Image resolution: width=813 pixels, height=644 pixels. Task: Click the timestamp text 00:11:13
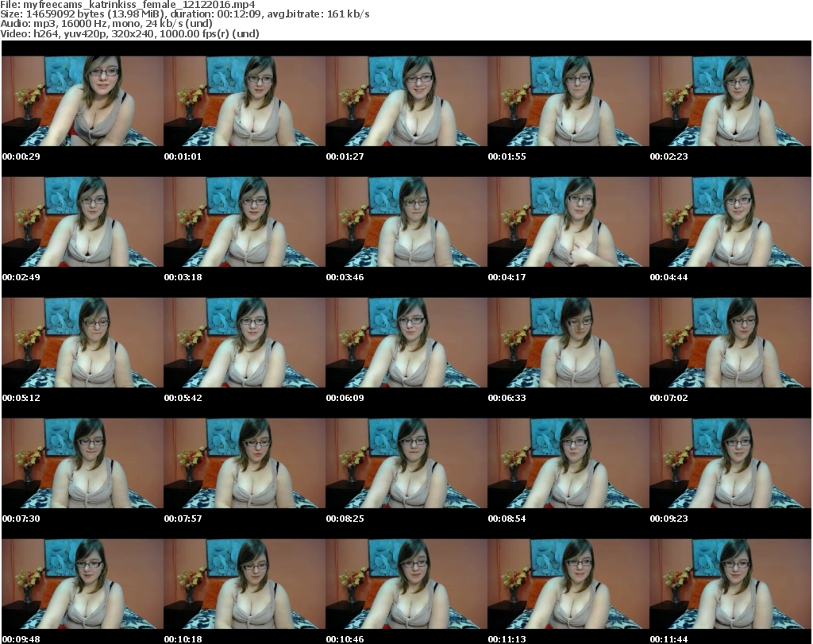507,639
